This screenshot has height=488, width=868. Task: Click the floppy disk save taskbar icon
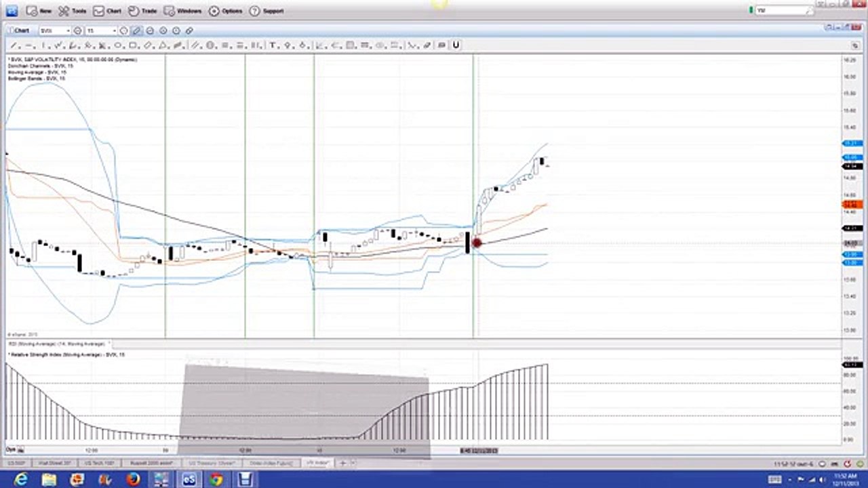244,480
